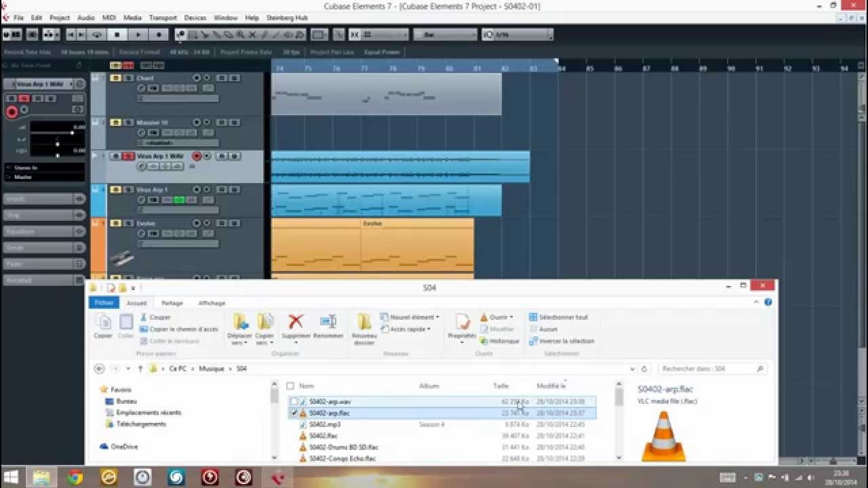Open Steinberg Hub menu

[286, 18]
